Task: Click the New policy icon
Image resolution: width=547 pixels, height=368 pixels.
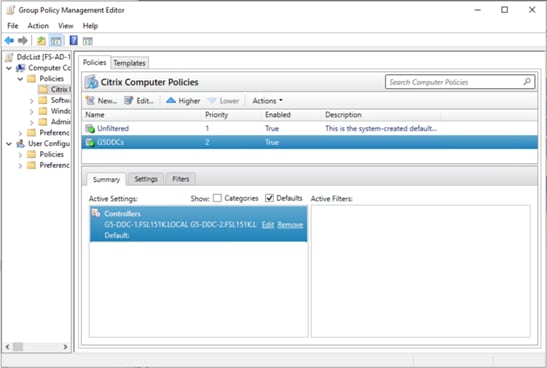Action: pyautogui.click(x=90, y=101)
